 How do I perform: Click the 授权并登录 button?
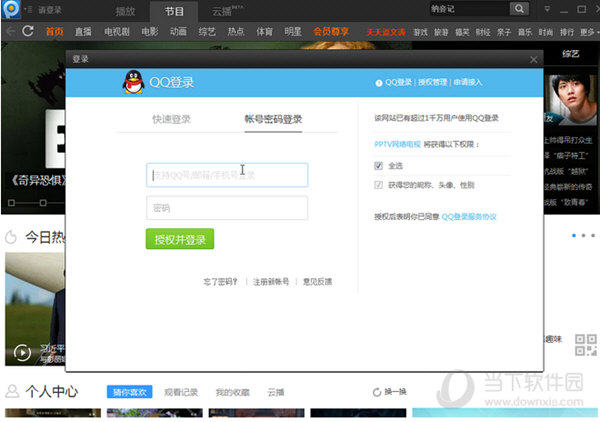point(180,239)
